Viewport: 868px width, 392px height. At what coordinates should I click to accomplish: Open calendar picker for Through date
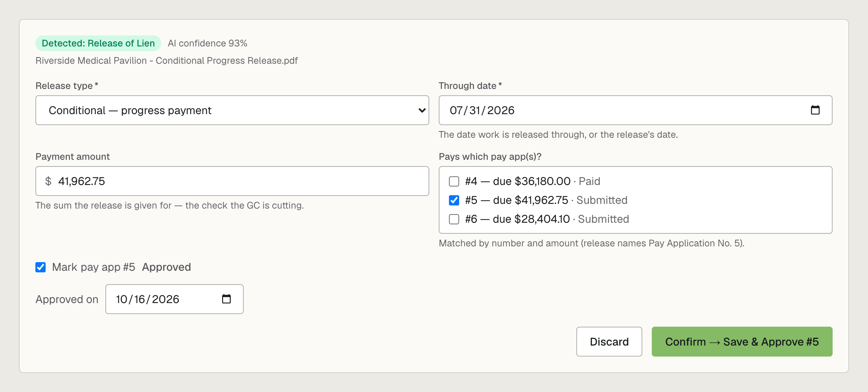point(815,110)
